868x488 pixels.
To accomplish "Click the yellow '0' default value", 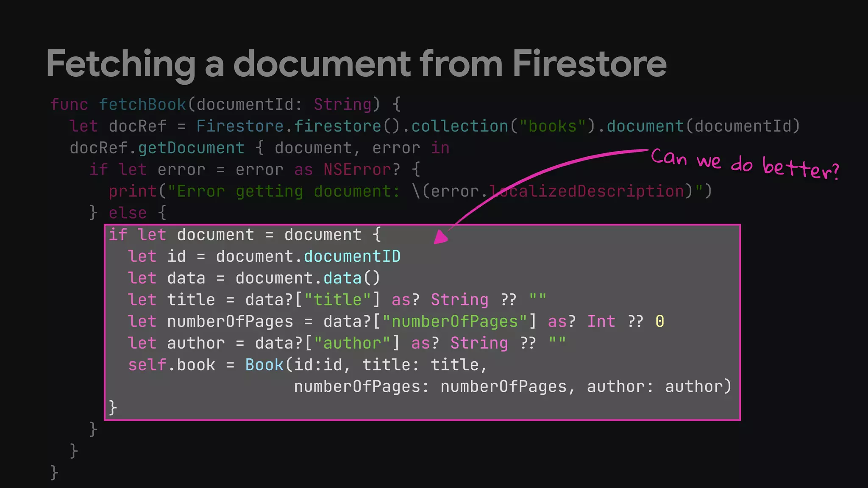I will 659,321.
